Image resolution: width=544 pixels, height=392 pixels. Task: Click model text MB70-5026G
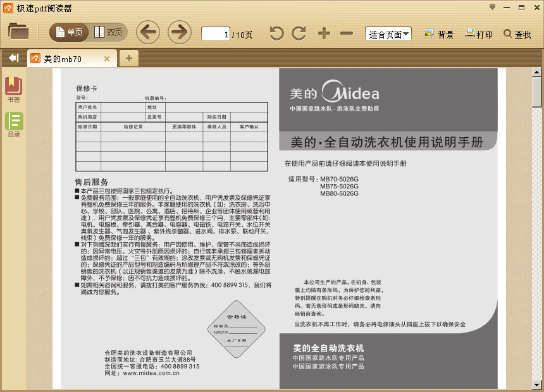[339, 179]
